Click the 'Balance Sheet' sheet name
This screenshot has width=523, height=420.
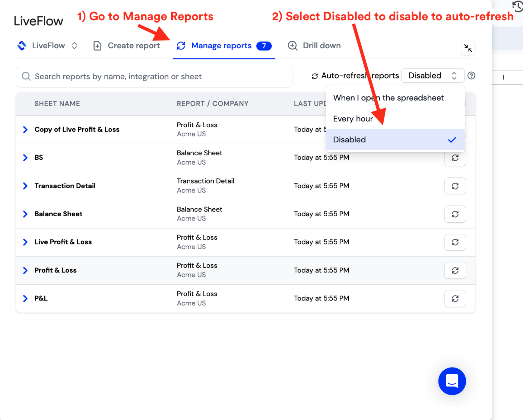[59, 214]
